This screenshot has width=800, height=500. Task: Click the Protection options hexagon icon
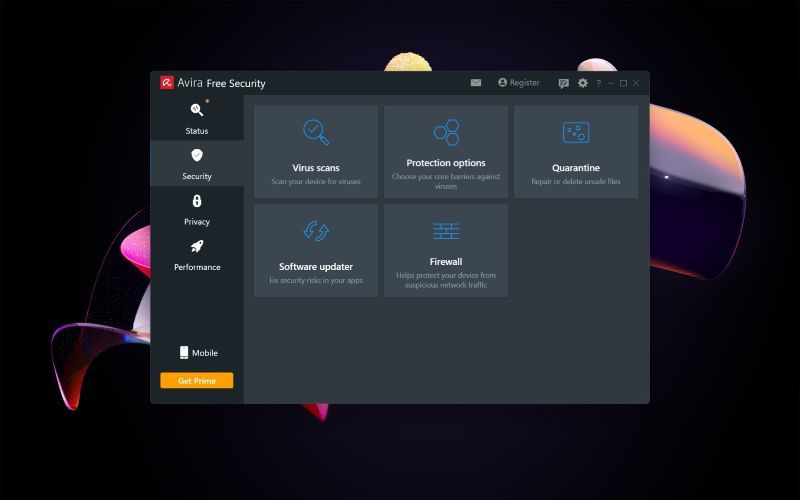[446, 132]
